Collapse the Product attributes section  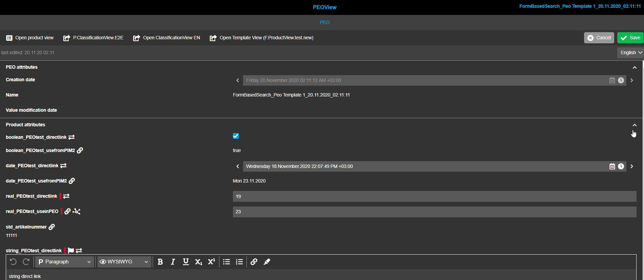tap(635, 125)
